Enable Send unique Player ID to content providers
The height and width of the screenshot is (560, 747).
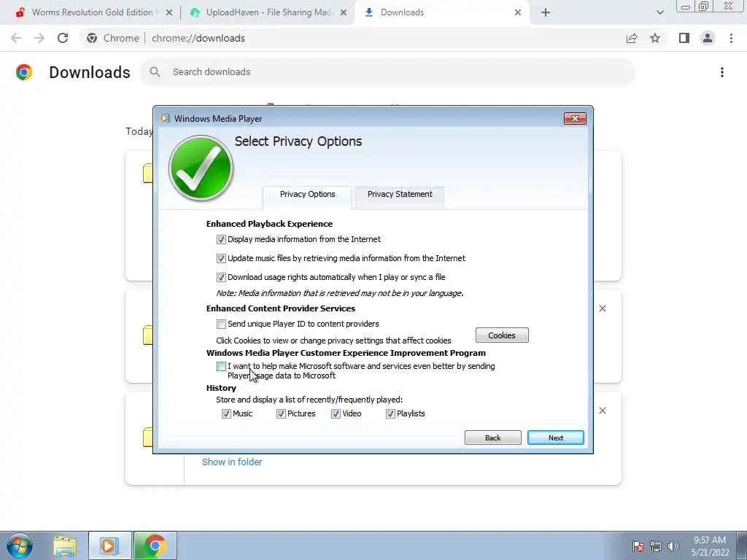[221, 324]
